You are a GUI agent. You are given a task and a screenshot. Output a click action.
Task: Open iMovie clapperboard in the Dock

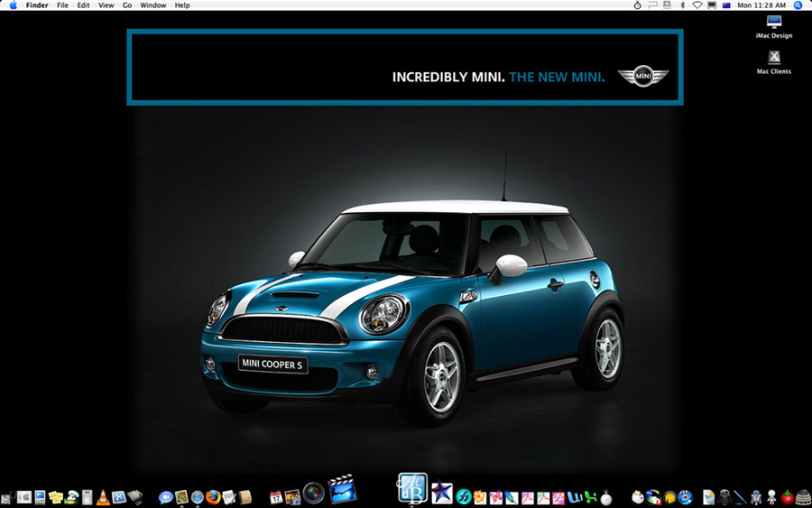pyautogui.click(x=342, y=489)
